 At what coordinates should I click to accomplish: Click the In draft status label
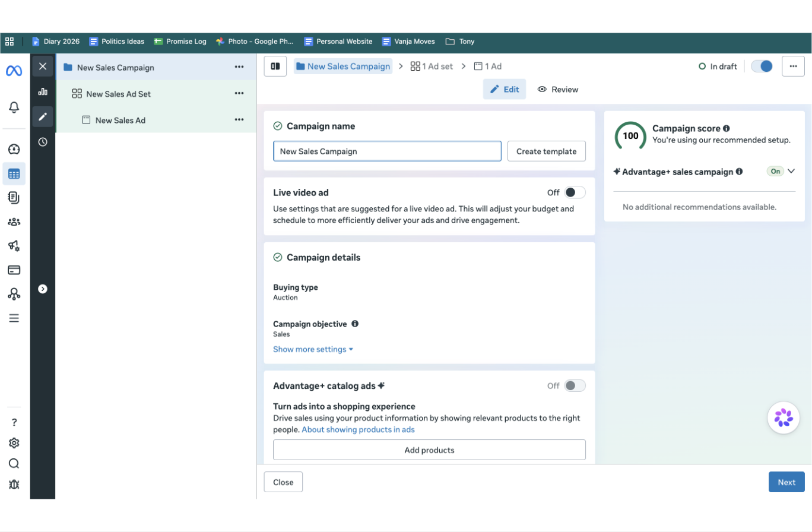718,66
